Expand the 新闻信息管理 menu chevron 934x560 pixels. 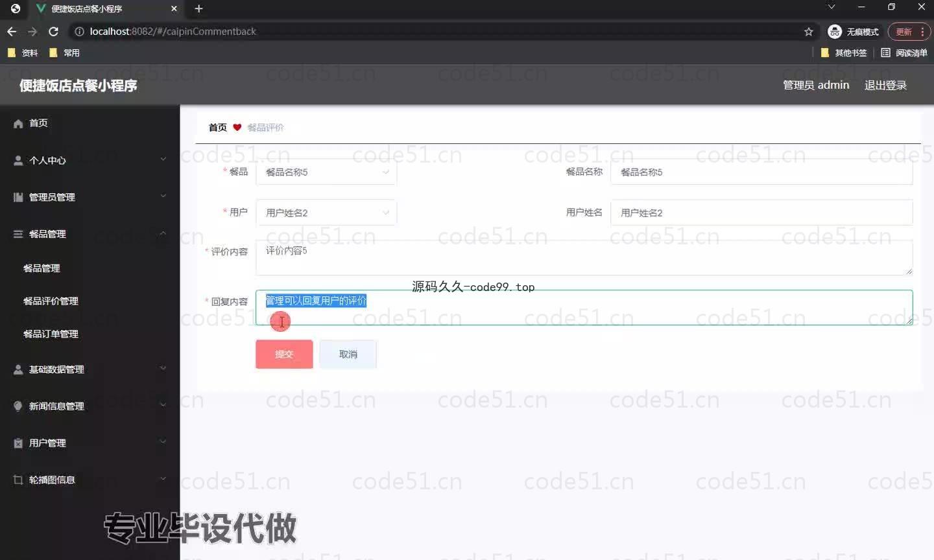click(x=163, y=405)
